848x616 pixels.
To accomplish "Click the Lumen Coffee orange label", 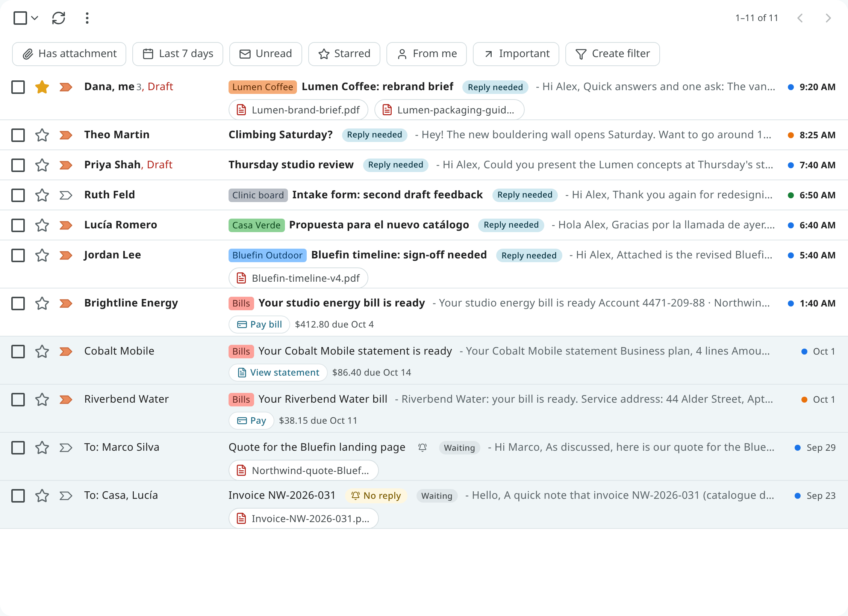I will pyautogui.click(x=262, y=87).
